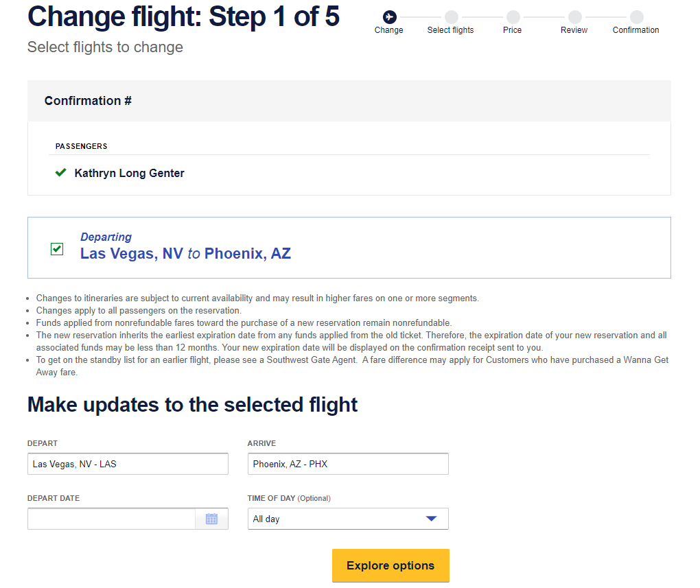Open the All day time of day dropdown
The image size is (700, 588).
tap(348, 519)
